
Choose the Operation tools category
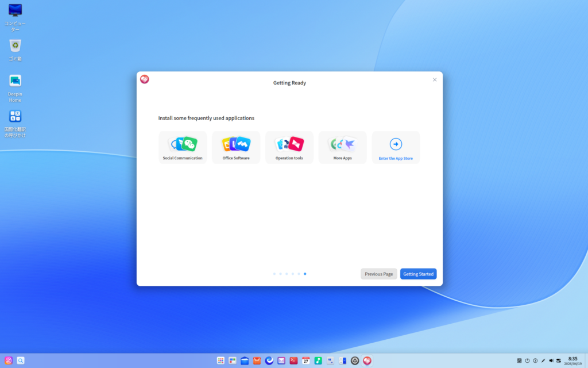(289, 147)
